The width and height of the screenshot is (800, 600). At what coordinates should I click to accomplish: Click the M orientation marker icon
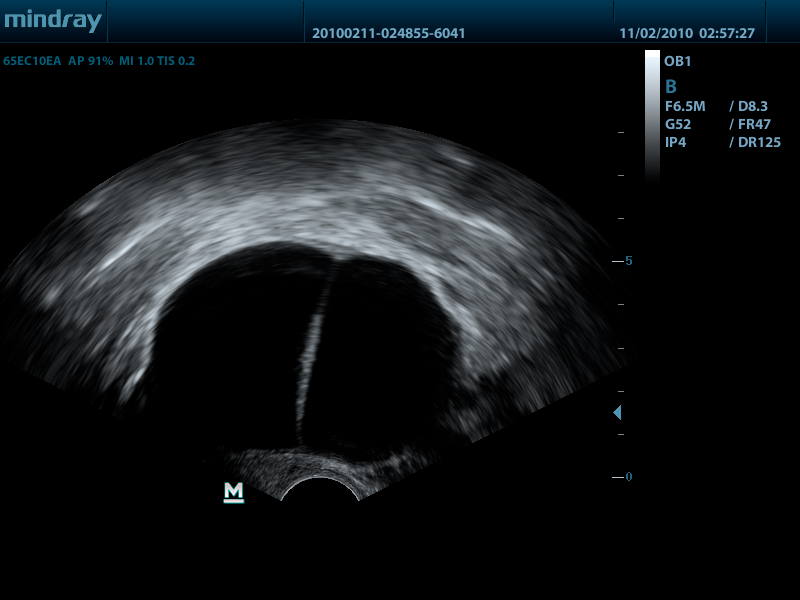point(234,491)
